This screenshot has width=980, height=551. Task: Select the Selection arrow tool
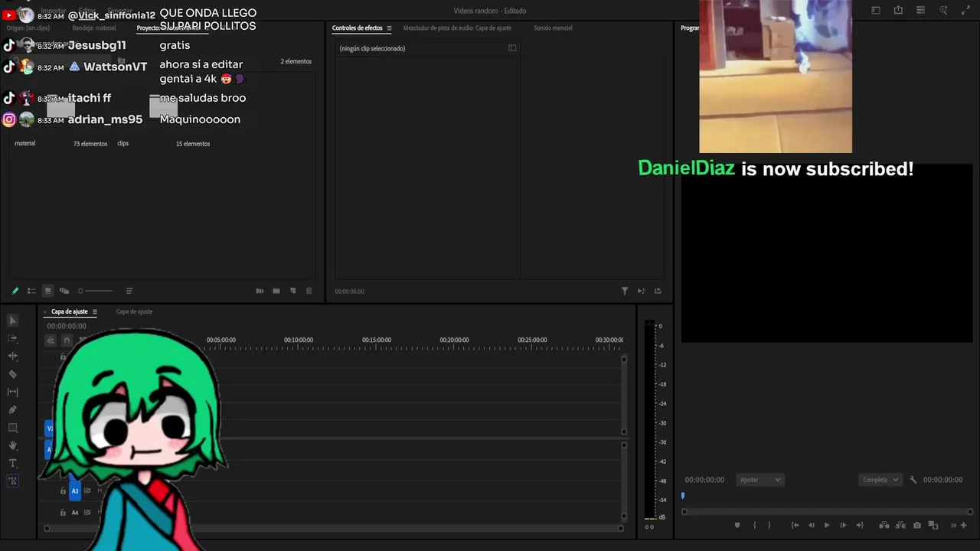[13, 321]
